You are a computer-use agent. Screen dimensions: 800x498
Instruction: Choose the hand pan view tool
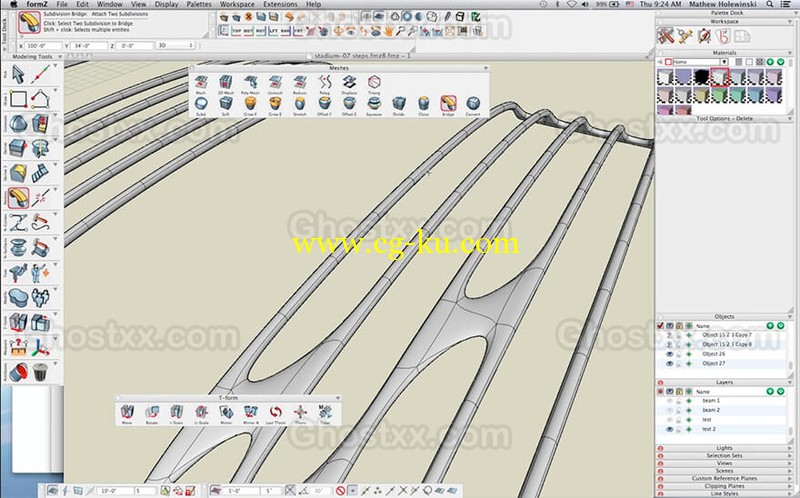click(x=389, y=32)
